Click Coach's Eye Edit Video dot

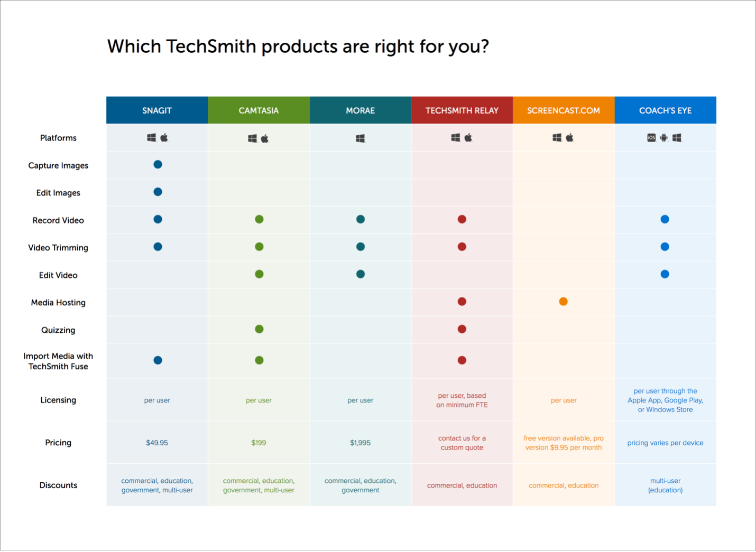coord(665,274)
